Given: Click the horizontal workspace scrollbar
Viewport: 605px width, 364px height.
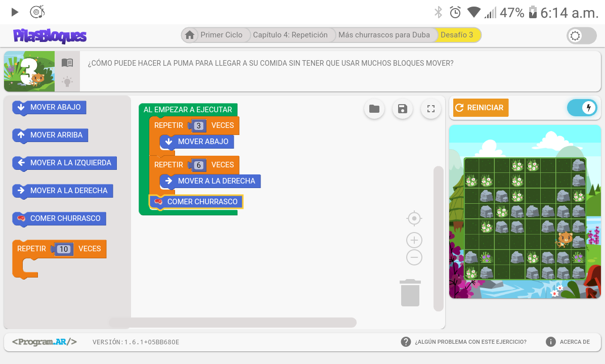Looking at the screenshot, I should click(233, 323).
